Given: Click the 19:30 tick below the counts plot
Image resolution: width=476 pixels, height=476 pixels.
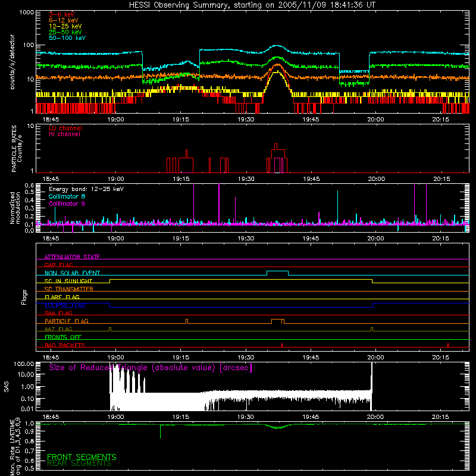Looking at the screenshot, I should tap(246, 120).
